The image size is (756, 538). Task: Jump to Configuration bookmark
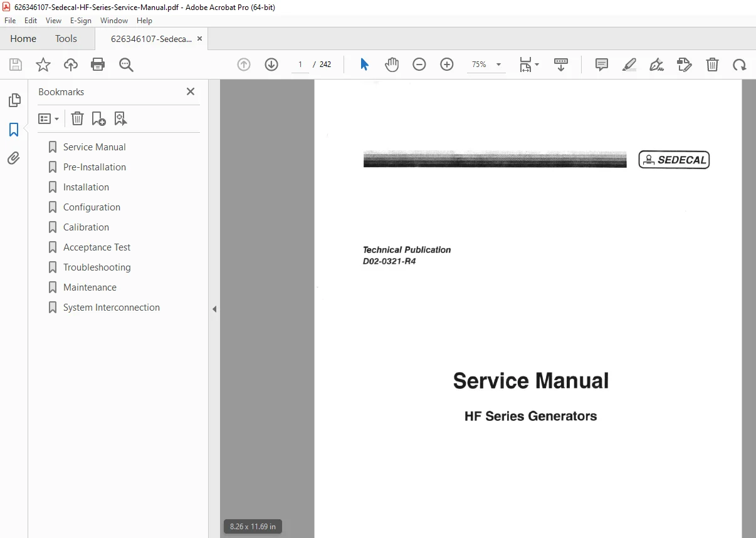92,207
